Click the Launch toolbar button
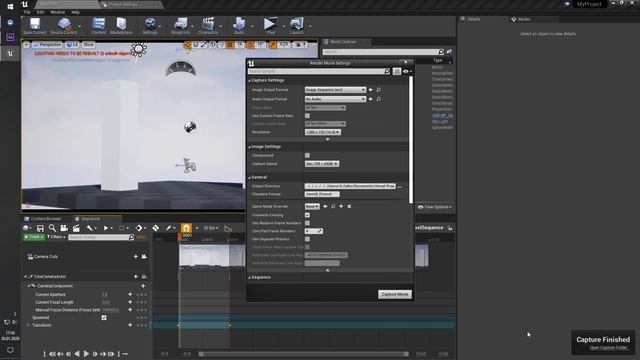 [297, 26]
